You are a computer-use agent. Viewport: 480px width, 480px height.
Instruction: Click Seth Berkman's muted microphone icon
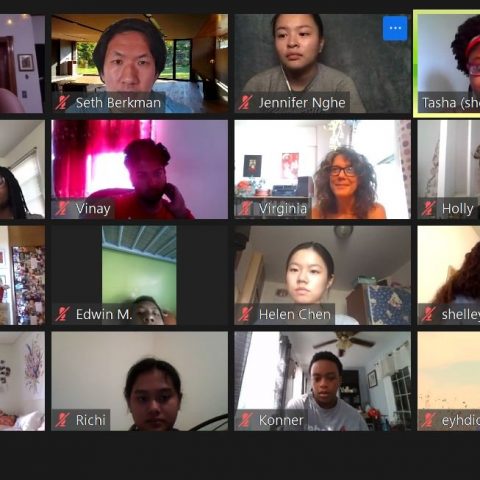62,102
